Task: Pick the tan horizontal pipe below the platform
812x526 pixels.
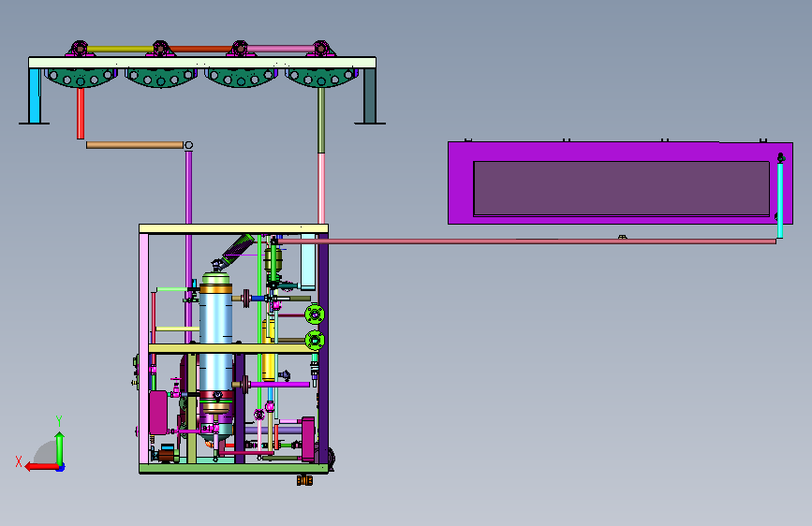Action: tap(135, 145)
